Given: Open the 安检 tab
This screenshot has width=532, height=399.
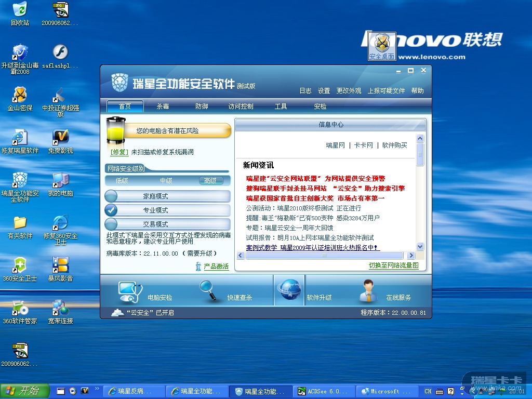Looking at the screenshot, I should [320, 106].
